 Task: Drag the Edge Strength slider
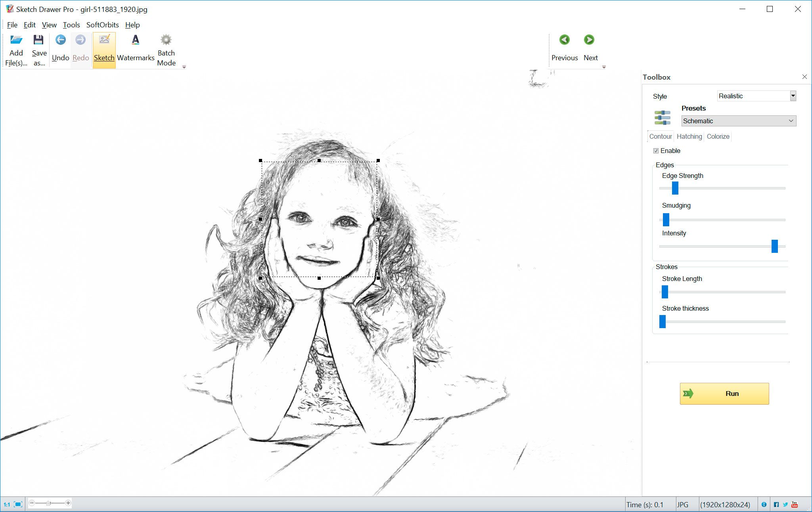tap(675, 187)
